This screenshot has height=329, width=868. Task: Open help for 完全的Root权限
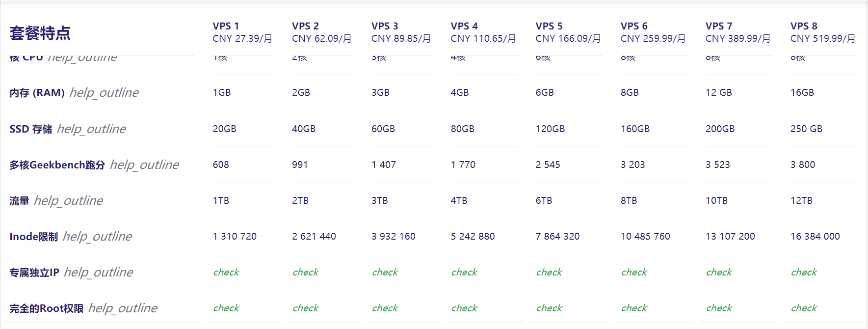click(123, 308)
